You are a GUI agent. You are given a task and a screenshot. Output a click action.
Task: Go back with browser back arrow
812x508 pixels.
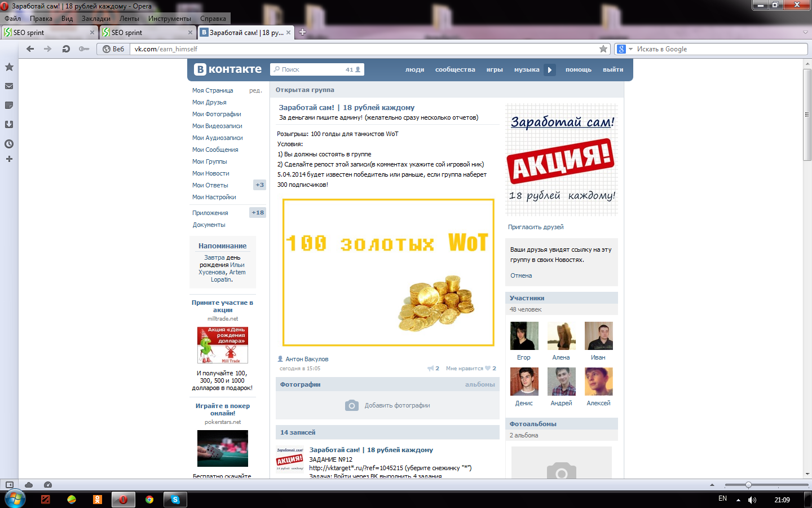pyautogui.click(x=30, y=49)
